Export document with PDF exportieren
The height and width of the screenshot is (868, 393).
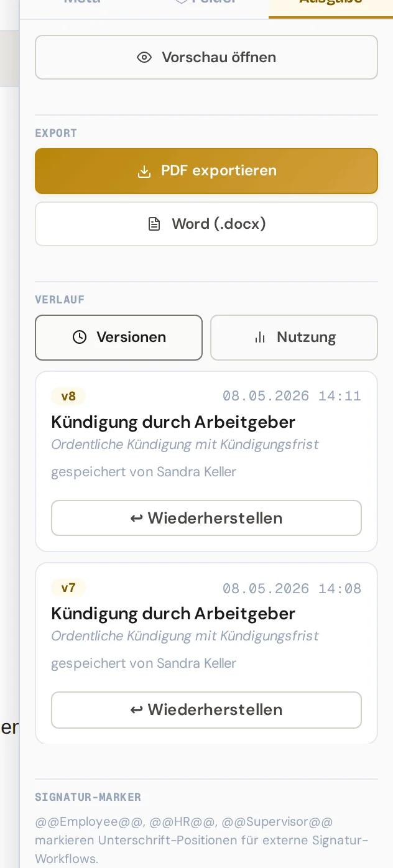pos(206,170)
